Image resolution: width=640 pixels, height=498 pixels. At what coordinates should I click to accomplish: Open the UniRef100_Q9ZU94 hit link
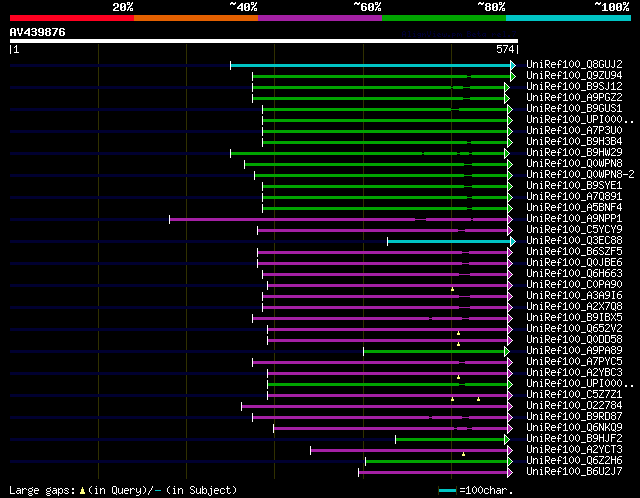[574, 76]
